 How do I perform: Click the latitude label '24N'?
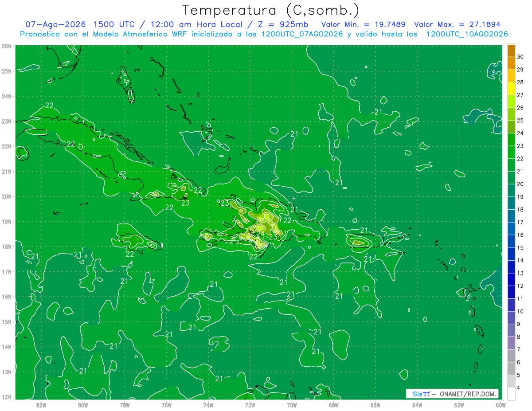click(x=6, y=96)
